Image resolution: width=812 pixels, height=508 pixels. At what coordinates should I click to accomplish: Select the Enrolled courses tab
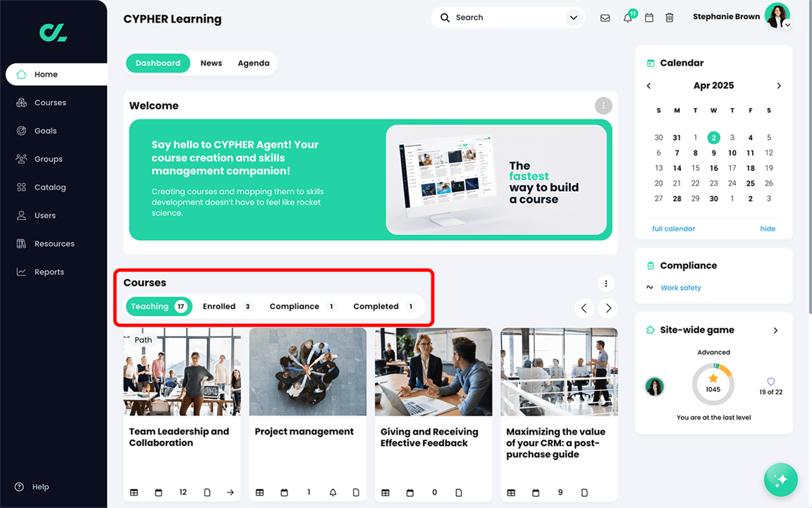[228, 306]
